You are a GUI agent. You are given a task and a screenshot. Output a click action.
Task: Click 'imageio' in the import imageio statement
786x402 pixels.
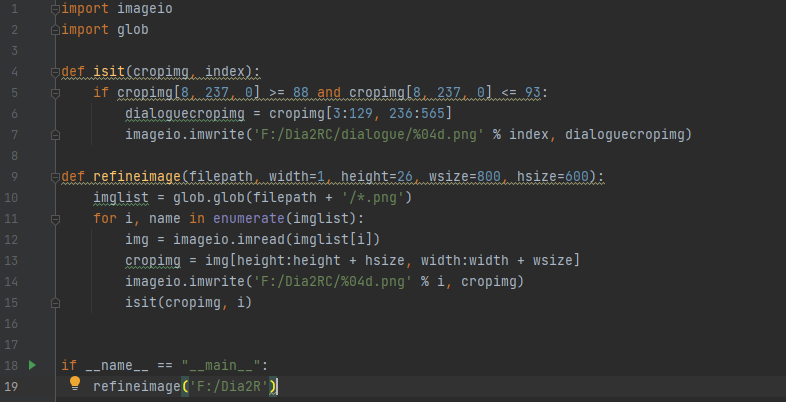tap(145, 9)
